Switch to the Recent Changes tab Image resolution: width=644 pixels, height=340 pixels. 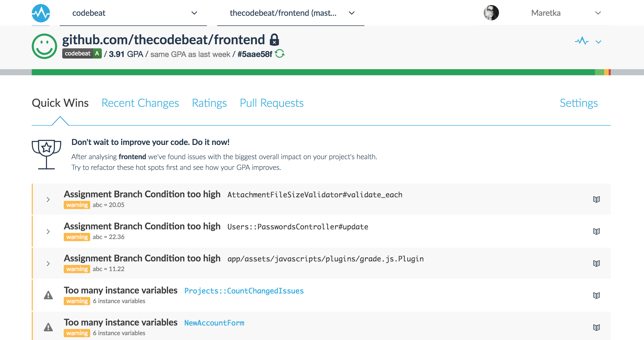click(140, 103)
